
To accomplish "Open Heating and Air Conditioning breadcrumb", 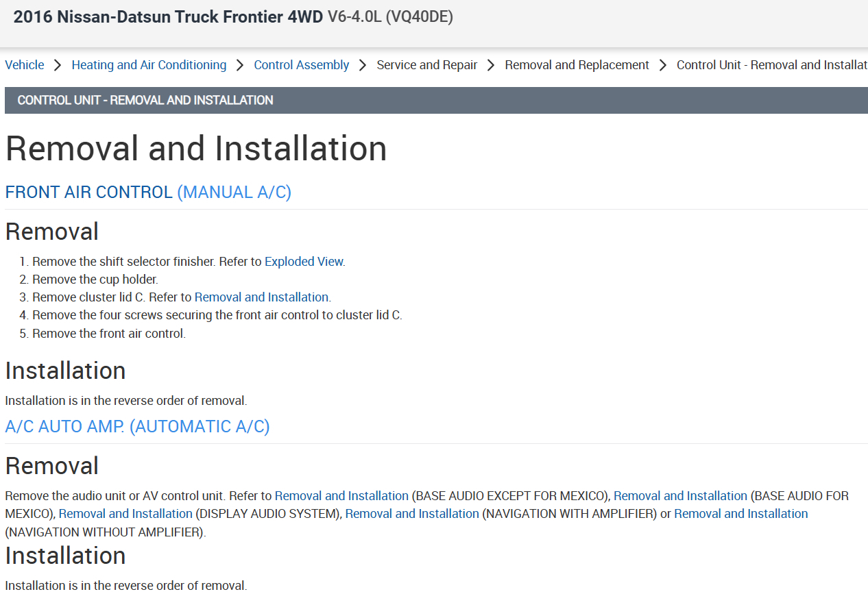I will pyautogui.click(x=149, y=65).
